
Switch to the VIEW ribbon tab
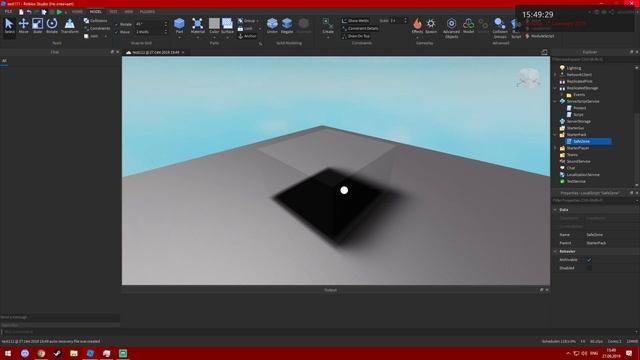(129, 12)
